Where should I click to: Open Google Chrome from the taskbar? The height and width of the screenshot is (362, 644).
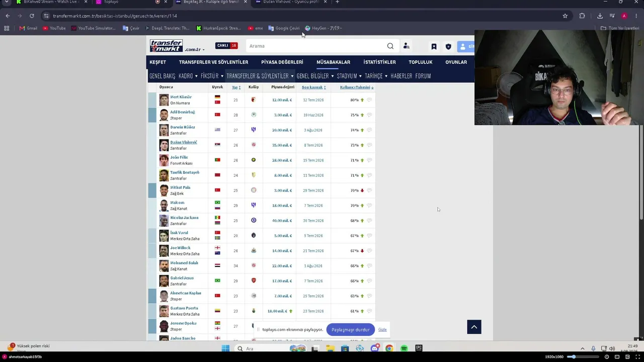tap(389, 348)
